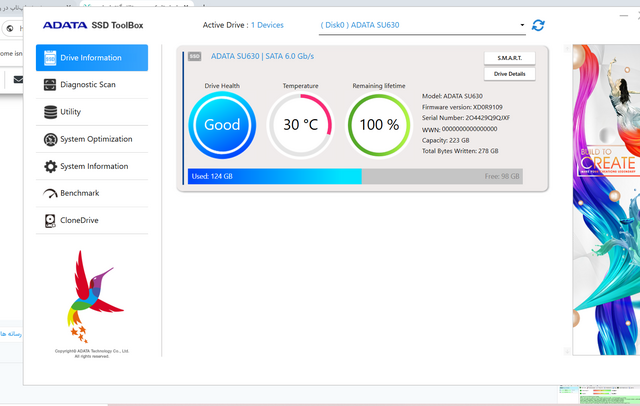Click the Drive Information sidebar icon
Screen dimensions: 640x406
(x=49, y=58)
